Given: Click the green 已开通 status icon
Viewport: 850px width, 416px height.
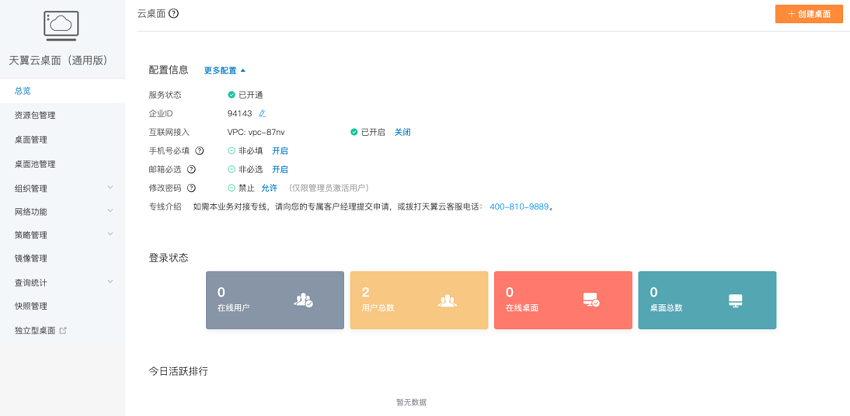Looking at the screenshot, I should pos(231,95).
